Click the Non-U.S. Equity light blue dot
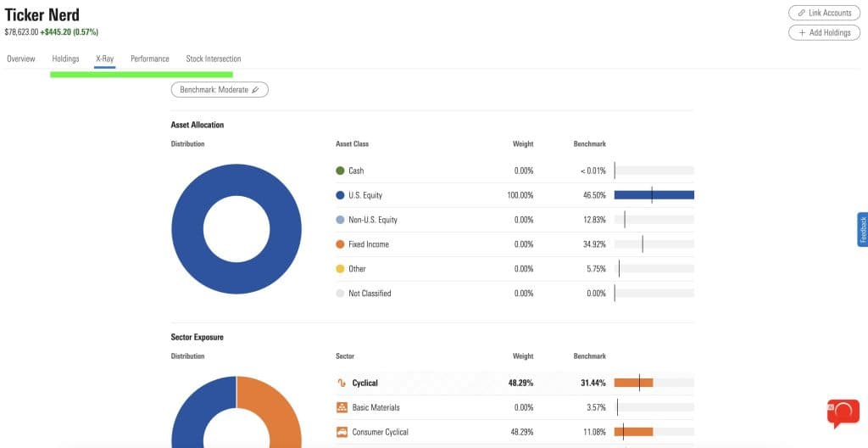This screenshot has height=448, width=868. tap(341, 220)
